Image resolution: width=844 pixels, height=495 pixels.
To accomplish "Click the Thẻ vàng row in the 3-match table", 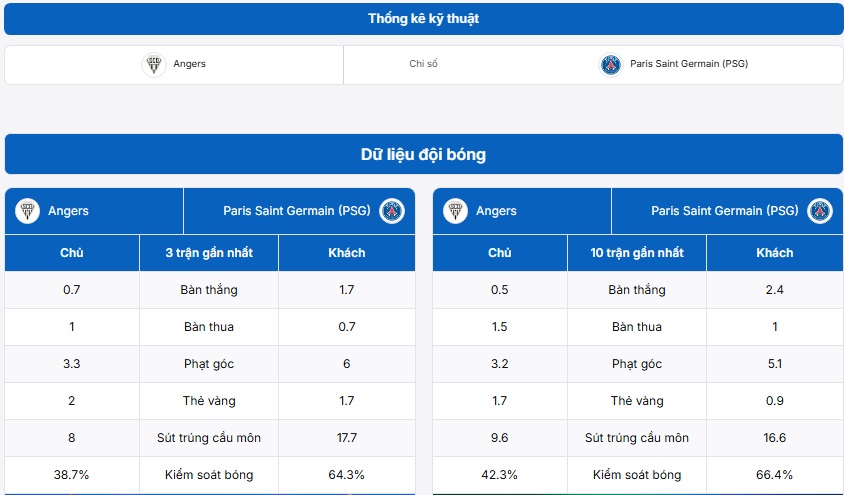I will 209,401.
